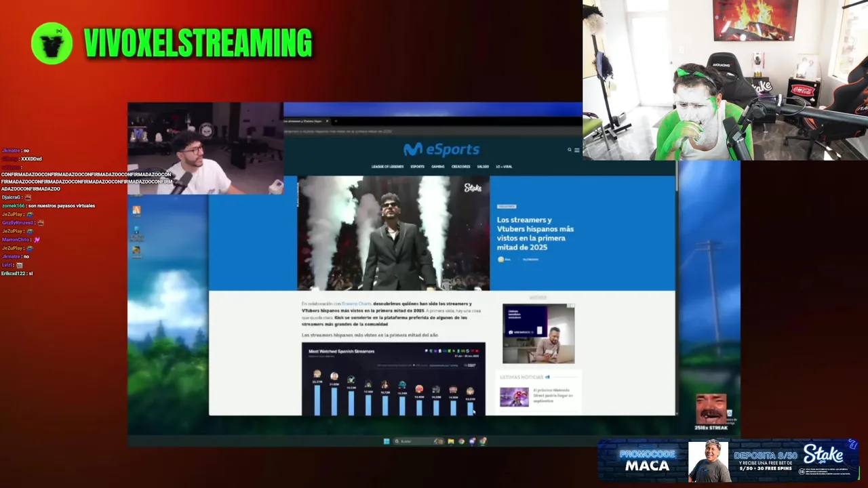Click the article hero image of man in suit
The image size is (868, 488).
point(393,233)
